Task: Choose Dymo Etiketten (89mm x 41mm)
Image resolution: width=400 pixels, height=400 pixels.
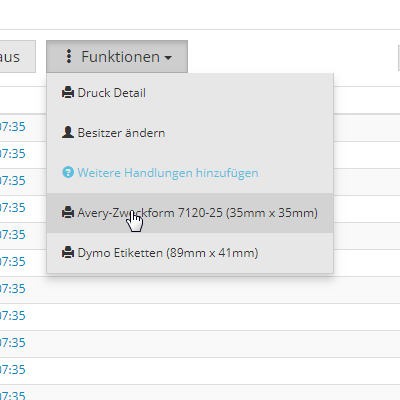Action: 190,253
